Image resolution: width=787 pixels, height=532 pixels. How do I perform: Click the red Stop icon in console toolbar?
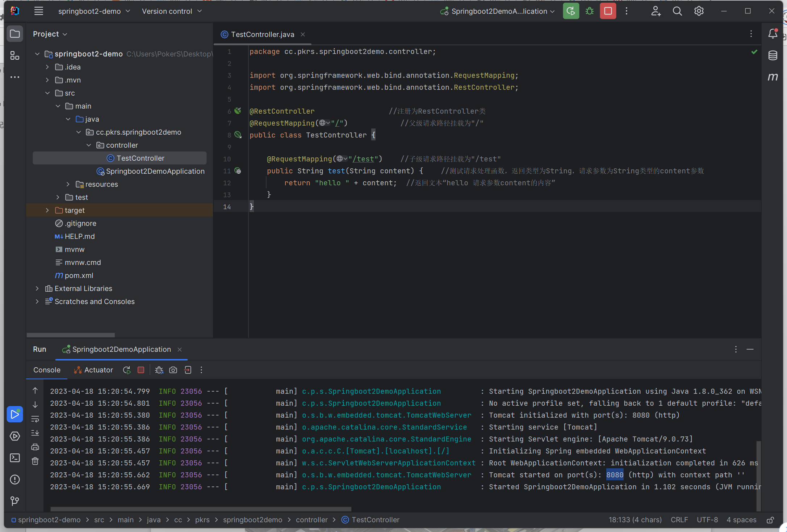point(141,370)
